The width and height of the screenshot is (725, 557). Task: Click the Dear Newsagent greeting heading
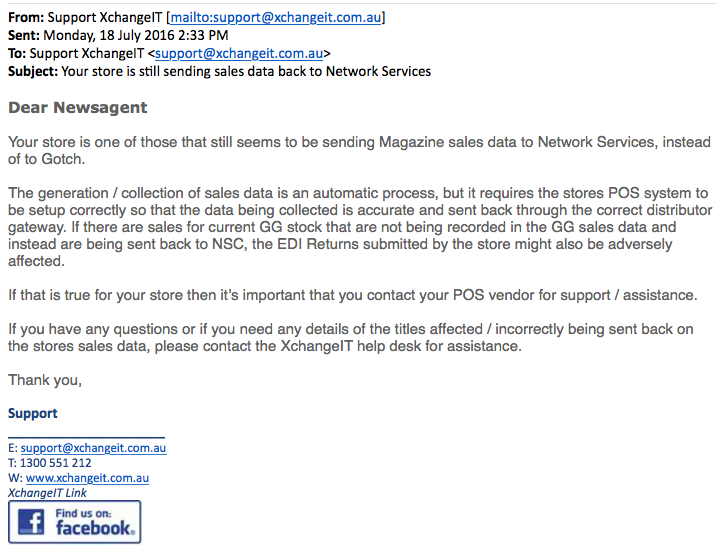click(77, 108)
